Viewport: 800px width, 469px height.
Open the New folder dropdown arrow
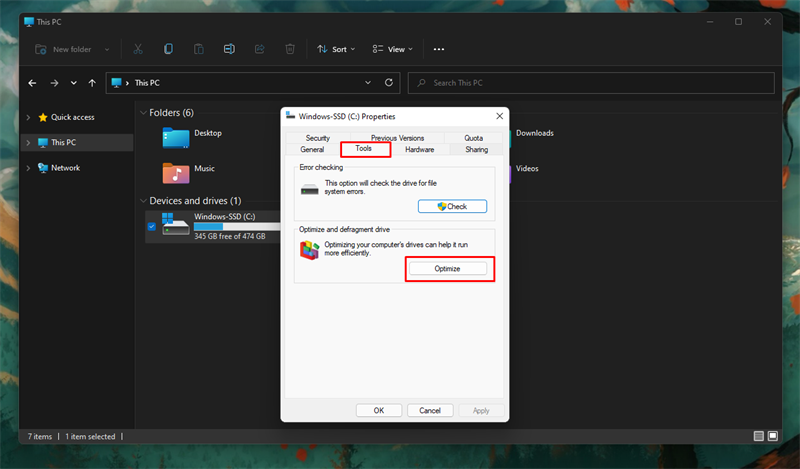[107, 50]
